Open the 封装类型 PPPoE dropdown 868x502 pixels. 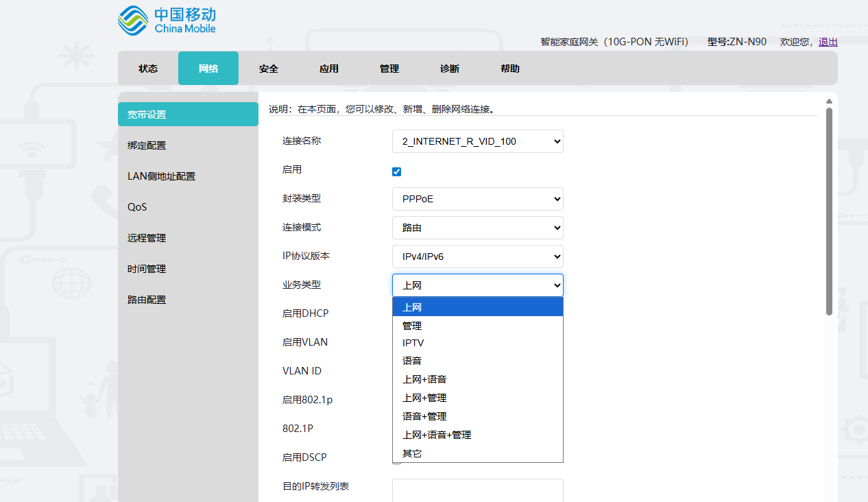click(x=478, y=199)
